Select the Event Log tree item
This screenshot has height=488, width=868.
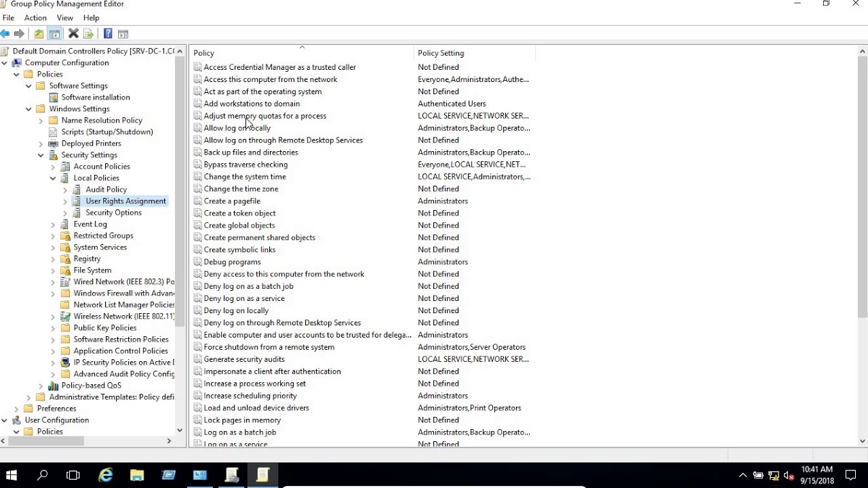tap(90, 224)
